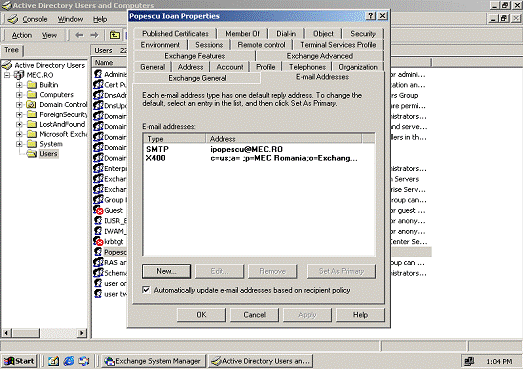Image resolution: width=523 pixels, height=369 pixels.
Task: Switch to Exchange System Manager taskbar button
Action: click(152, 361)
